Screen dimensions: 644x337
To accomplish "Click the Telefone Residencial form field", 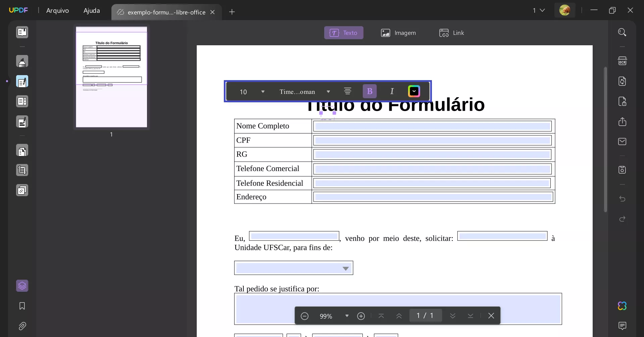I will (x=432, y=183).
